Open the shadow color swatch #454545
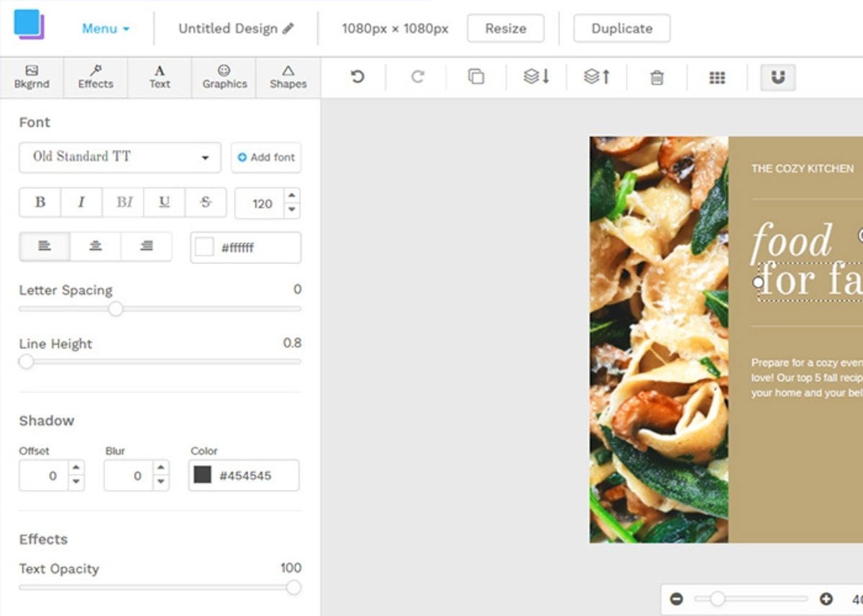Screen dimensions: 863x616 [x=203, y=475]
